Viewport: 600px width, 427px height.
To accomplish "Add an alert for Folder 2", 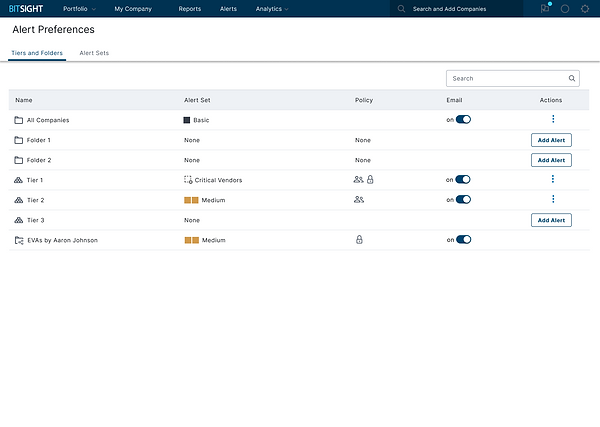I will pyautogui.click(x=551, y=160).
